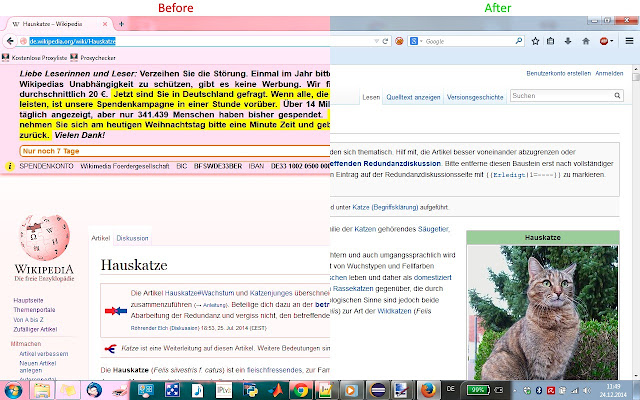Follow the Säugetier link
Screen dimensions: 640x400
433,229
